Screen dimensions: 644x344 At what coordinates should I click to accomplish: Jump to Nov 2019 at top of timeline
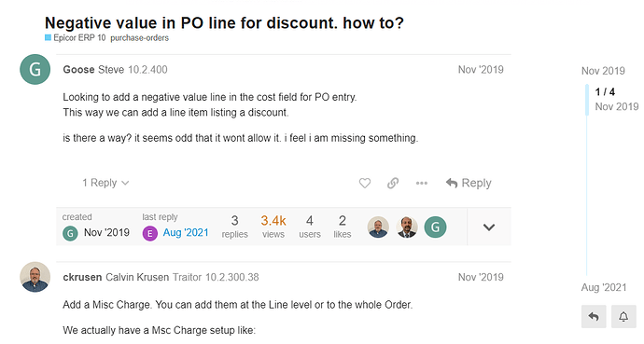(x=603, y=71)
